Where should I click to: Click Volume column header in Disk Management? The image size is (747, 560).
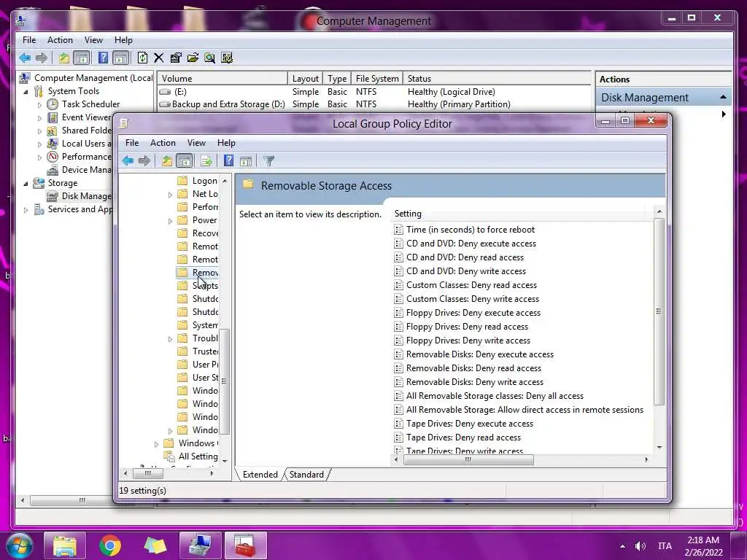click(223, 79)
